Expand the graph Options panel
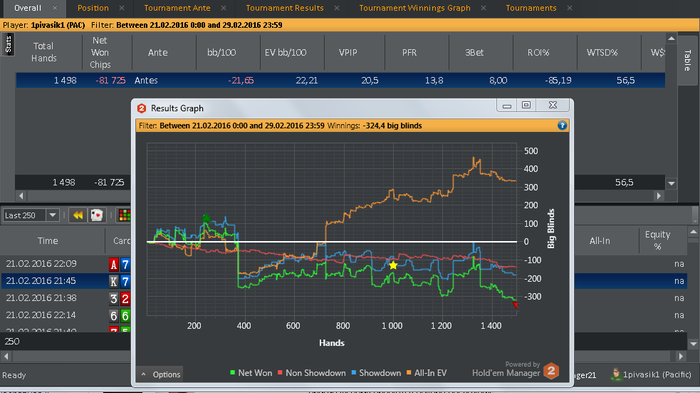The height and width of the screenshot is (393, 700). (160, 374)
